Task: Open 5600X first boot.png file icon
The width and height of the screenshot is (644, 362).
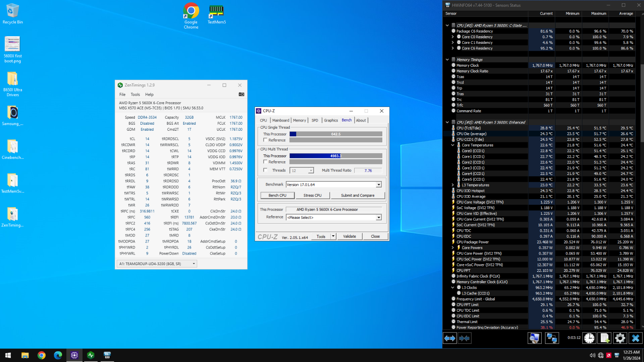Action: [12, 49]
